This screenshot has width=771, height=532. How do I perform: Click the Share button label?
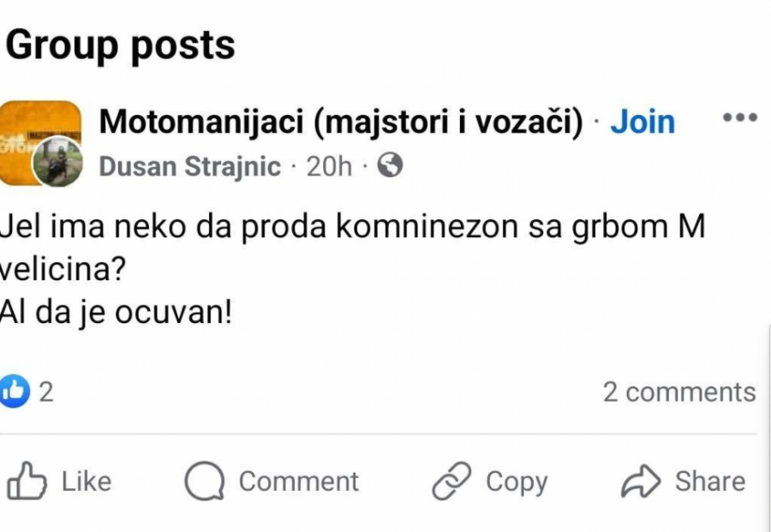point(712,481)
